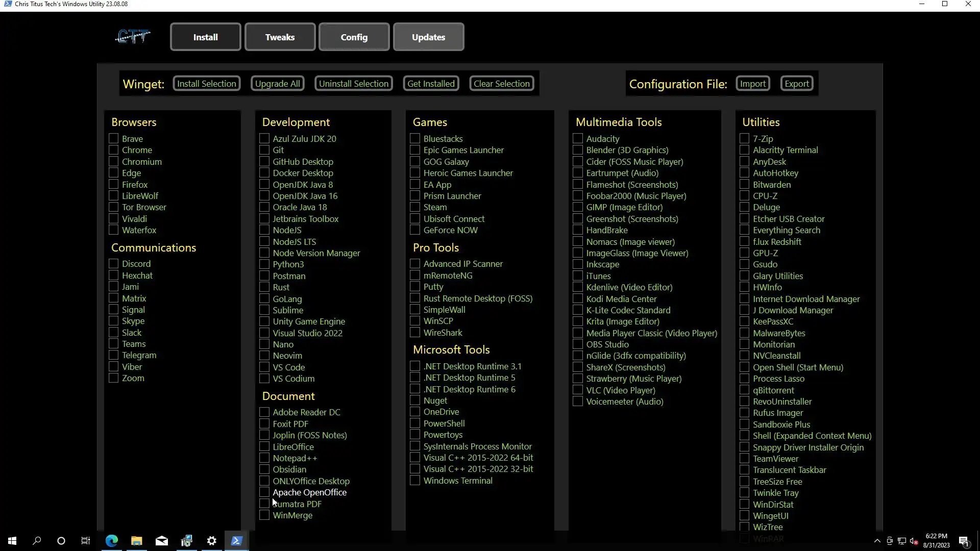Image resolution: width=980 pixels, height=551 pixels.
Task: Check the Firefox checkbox under Browsers
Action: click(114, 185)
